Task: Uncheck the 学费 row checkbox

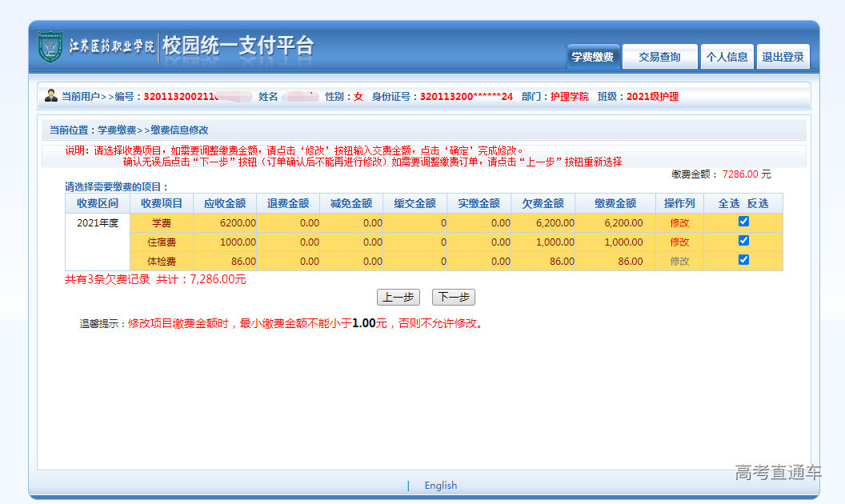Action: pos(743,222)
